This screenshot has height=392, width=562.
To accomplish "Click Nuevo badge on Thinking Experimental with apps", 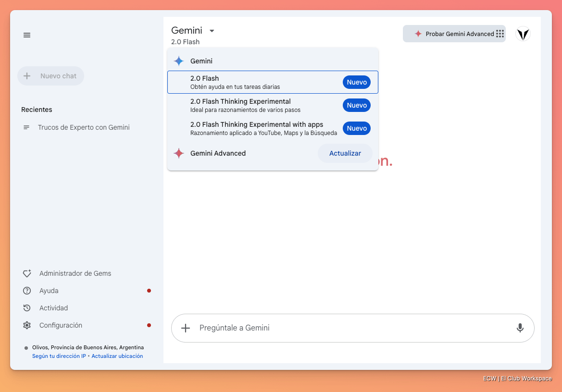I will (x=357, y=128).
